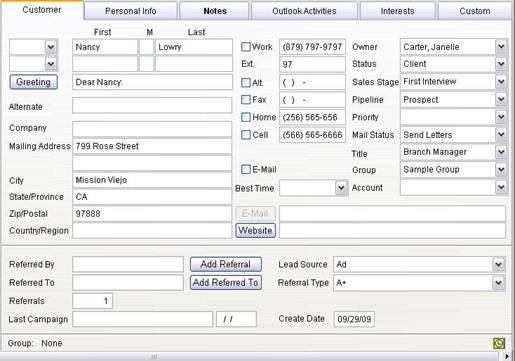Toggle the Fax checkbox
The image size is (515, 361).
[246, 99]
